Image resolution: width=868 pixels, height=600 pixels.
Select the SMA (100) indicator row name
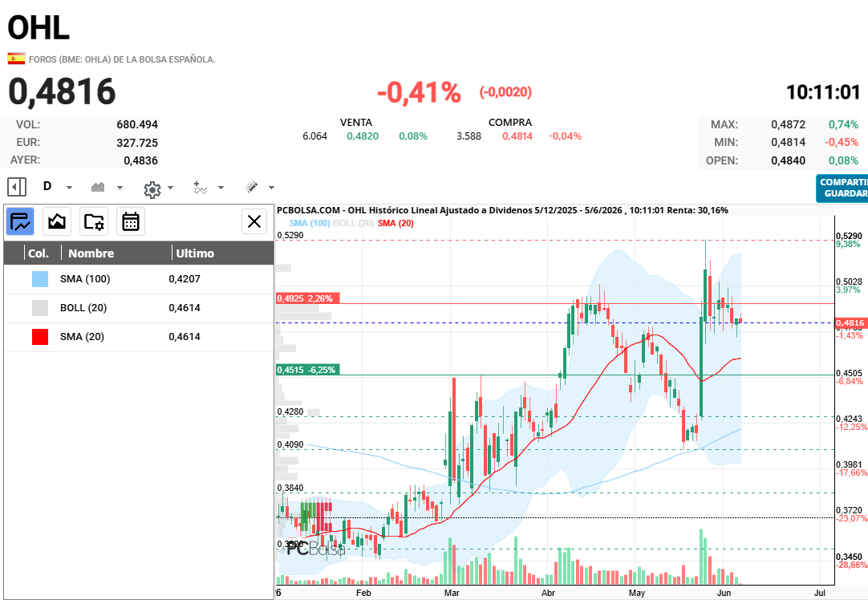pos(85,279)
